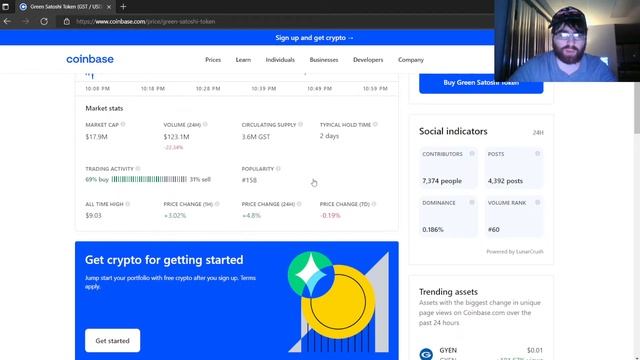The height and width of the screenshot is (360, 640).
Task: Click the 0.186% dominance value
Action: click(433, 229)
